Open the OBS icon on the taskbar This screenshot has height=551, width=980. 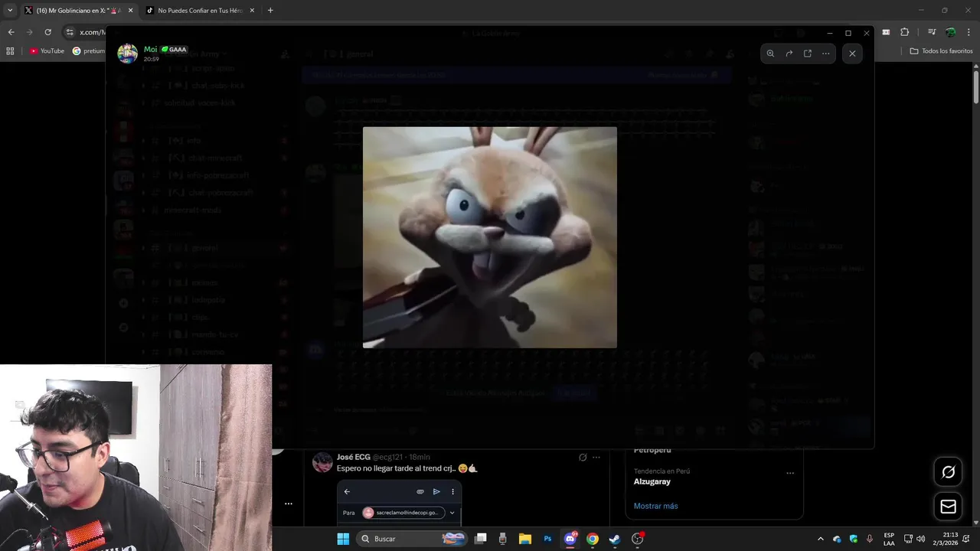click(x=637, y=539)
